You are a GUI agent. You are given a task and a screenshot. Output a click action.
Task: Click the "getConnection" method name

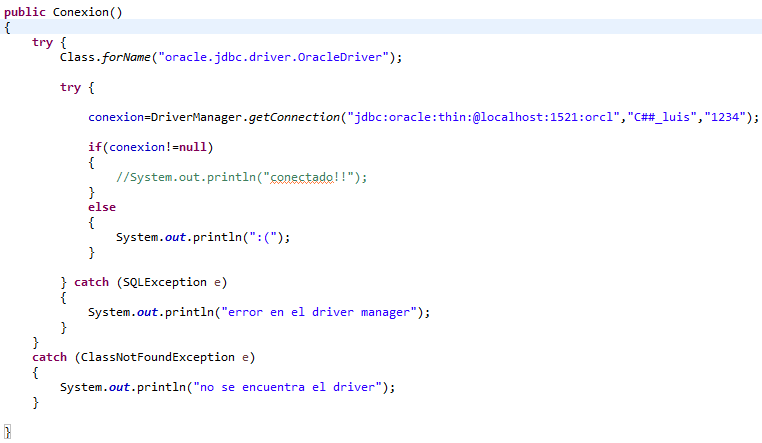294,117
